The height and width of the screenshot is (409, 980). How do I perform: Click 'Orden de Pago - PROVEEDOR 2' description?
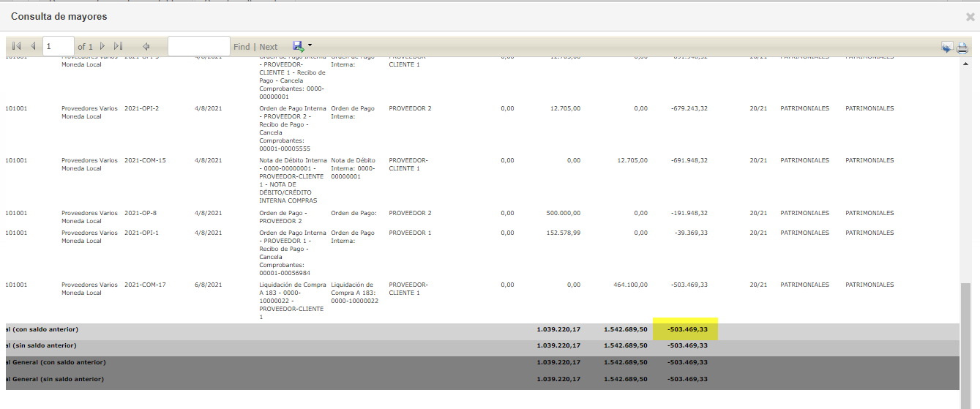pos(285,217)
